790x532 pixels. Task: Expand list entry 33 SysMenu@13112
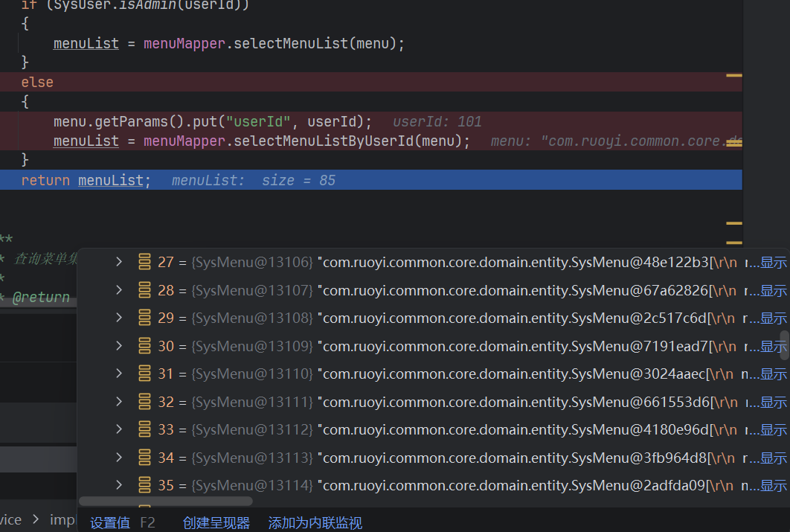pyautogui.click(x=119, y=430)
